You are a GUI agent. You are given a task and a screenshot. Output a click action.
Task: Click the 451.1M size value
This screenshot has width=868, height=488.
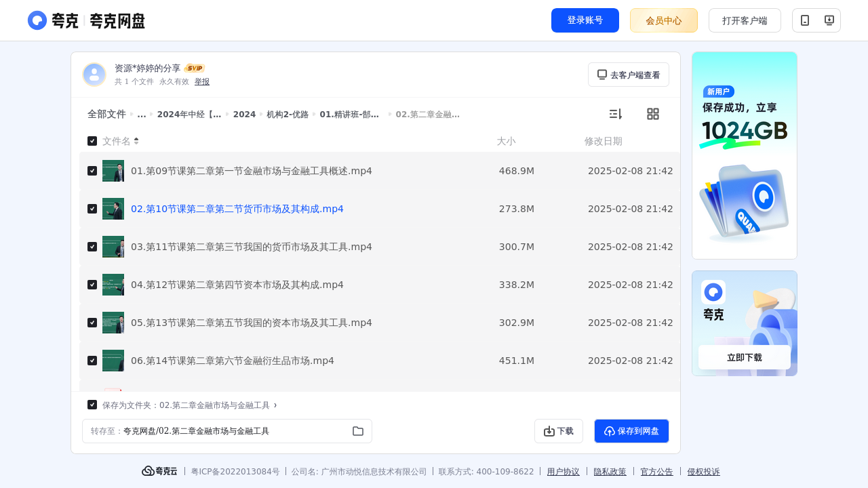point(517,361)
